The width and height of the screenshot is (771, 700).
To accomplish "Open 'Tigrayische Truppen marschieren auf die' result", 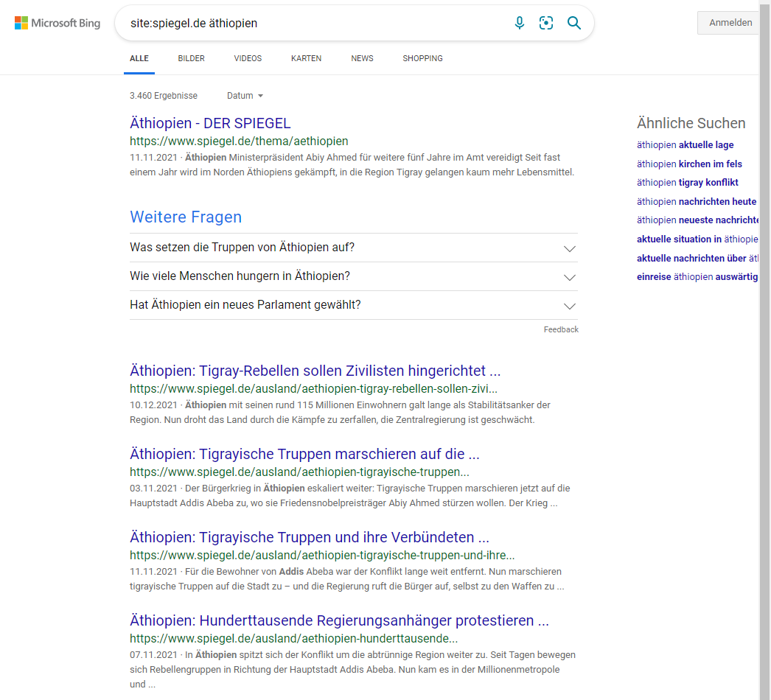I will pos(304,454).
